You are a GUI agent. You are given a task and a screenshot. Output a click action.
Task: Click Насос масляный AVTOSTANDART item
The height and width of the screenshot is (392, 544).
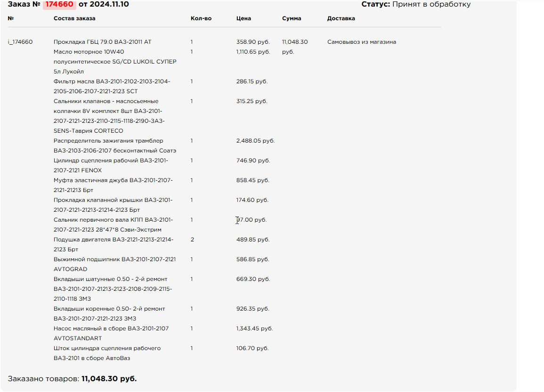tap(111, 333)
